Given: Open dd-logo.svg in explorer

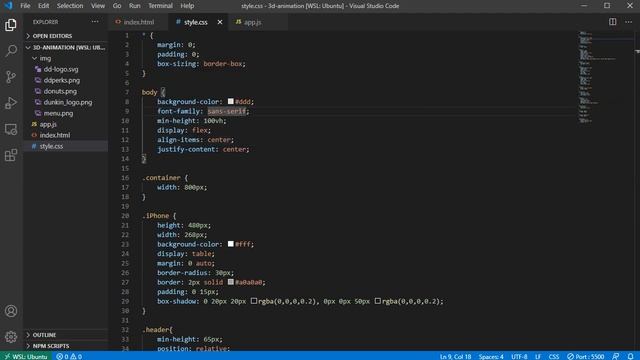Looking at the screenshot, I should coord(61,69).
